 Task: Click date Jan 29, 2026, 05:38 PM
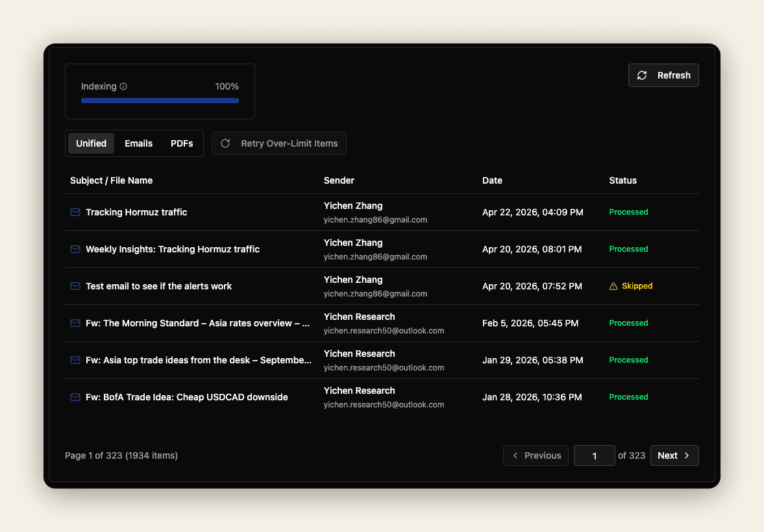coord(532,360)
